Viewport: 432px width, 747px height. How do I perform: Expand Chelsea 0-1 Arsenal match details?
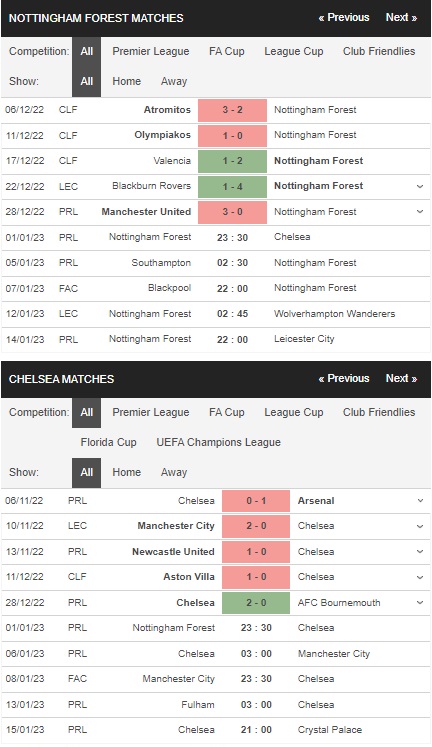pyautogui.click(x=420, y=501)
